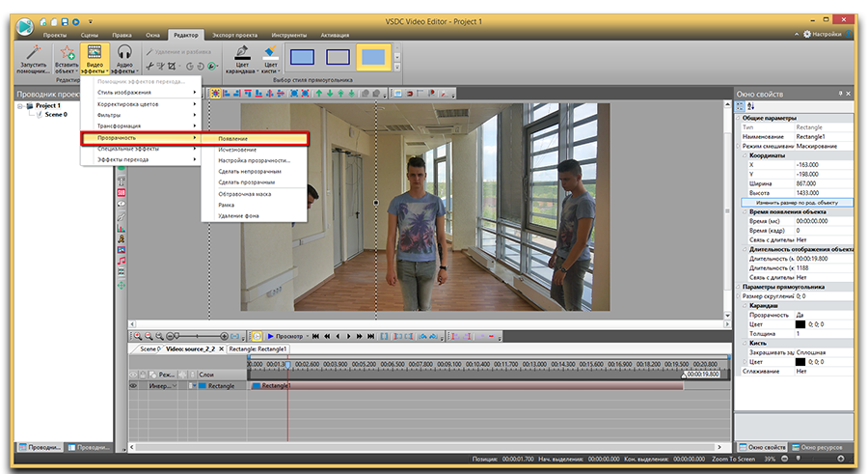Collapse the Кисть properties section
This screenshot has width=868, height=474.
(x=745, y=343)
